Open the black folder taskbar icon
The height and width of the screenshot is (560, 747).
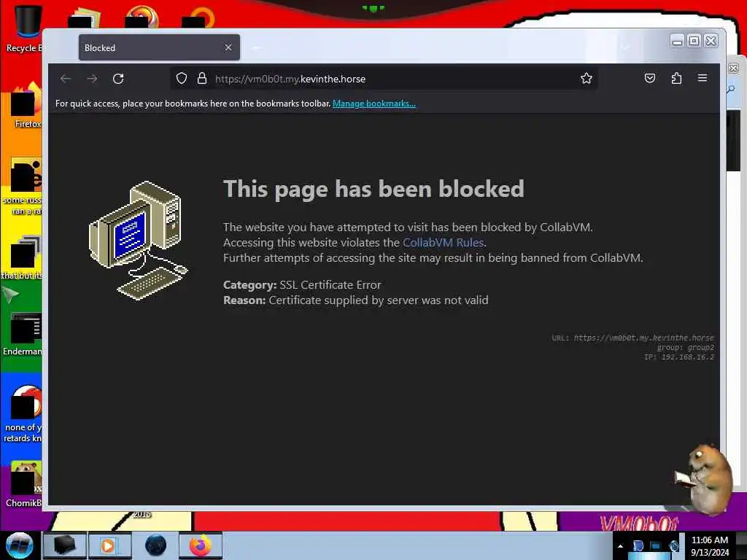[64, 545]
